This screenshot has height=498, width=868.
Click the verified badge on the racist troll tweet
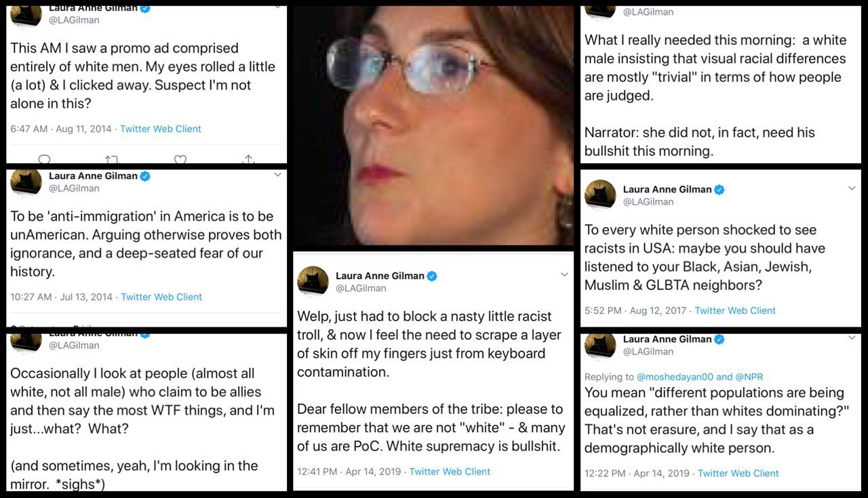[x=432, y=276]
